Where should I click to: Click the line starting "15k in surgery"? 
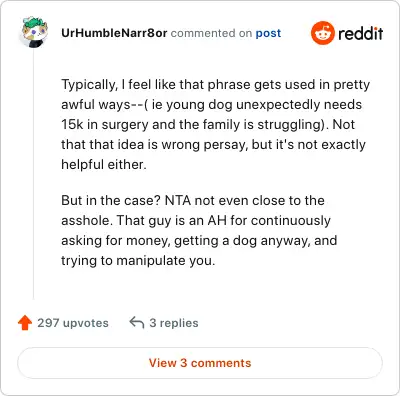pos(208,125)
